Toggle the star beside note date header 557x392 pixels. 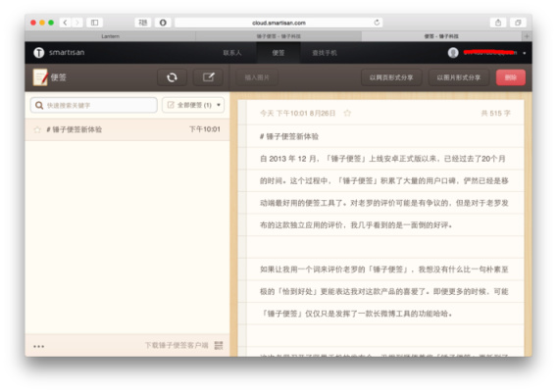347,114
